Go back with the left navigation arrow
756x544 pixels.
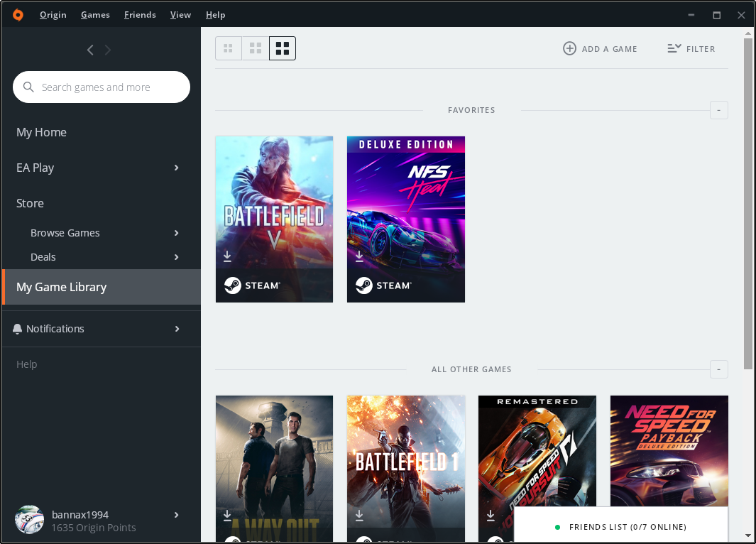pyautogui.click(x=90, y=50)
